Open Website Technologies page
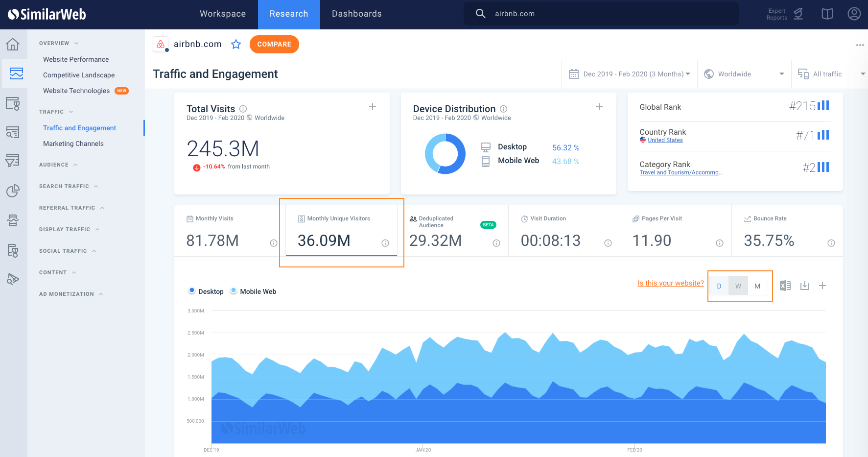This screenshot has height=457, width=868. [76, 91]
